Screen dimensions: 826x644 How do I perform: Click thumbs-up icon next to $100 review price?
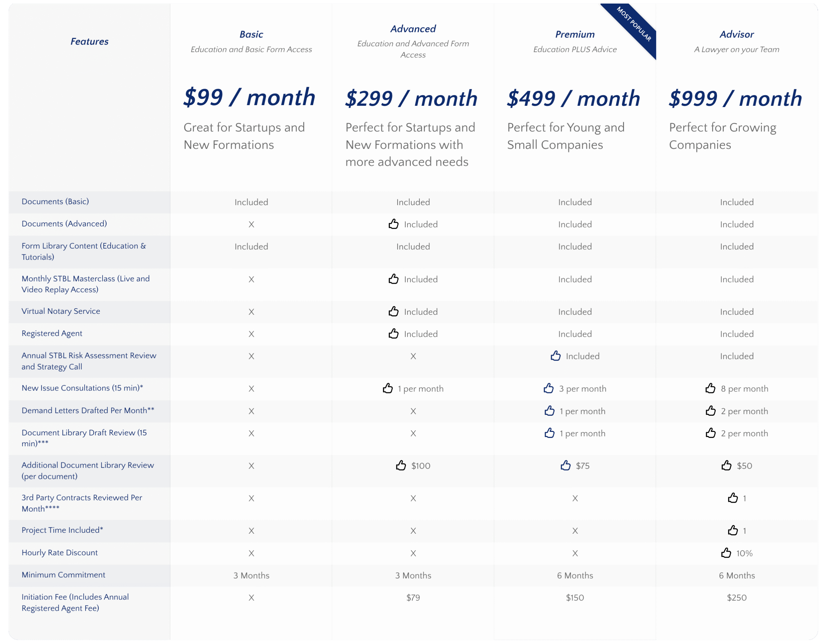coord(401,465)
